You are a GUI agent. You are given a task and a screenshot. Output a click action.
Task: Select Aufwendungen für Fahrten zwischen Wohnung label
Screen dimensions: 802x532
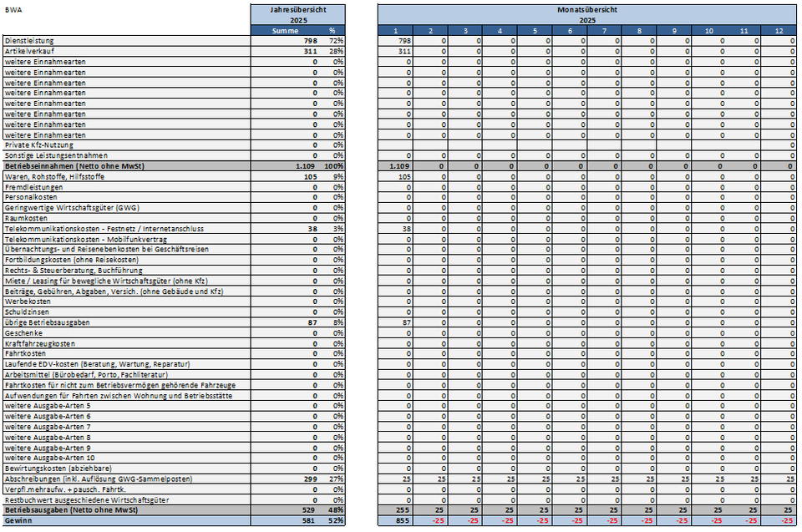coord(119,396)
